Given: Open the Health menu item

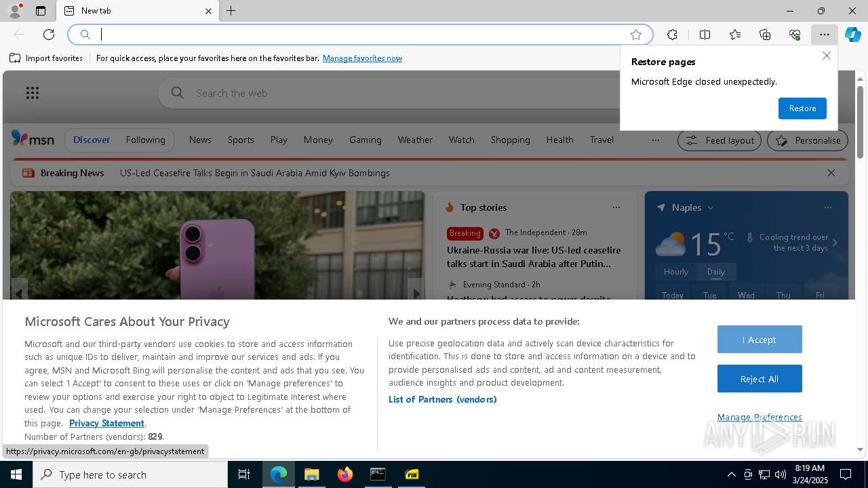Looking at the screenshot, I should pos(559,140).
